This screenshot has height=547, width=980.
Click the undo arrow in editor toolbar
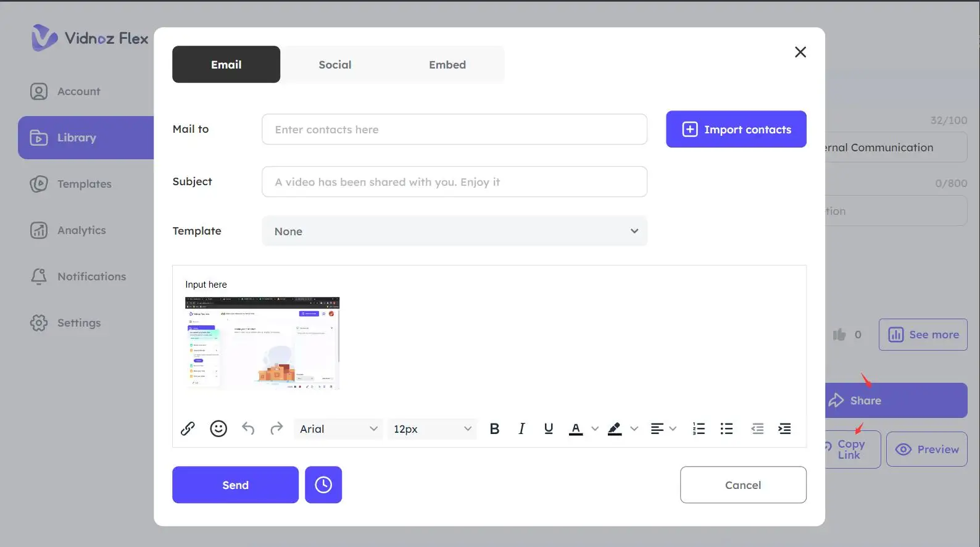248,428
